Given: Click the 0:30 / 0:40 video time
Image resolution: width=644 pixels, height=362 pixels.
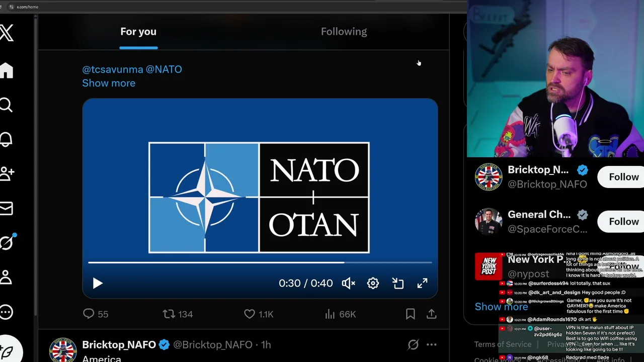Looking at the screenshot, I should (305, 284).
